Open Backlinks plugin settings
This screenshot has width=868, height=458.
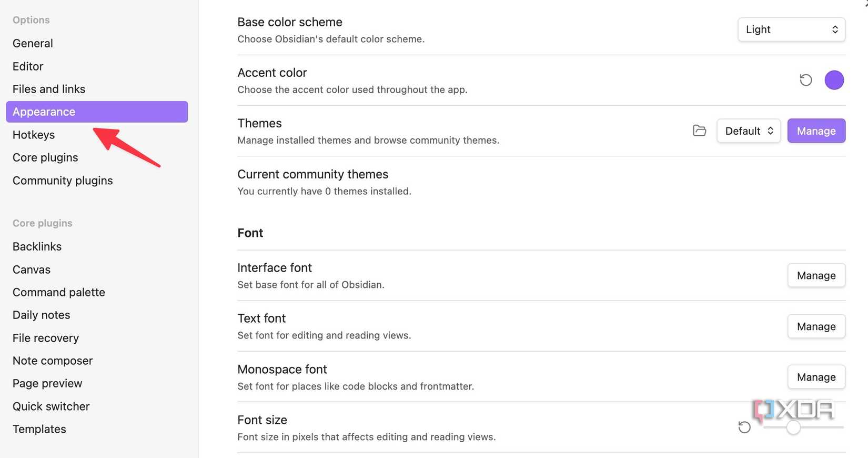pos(37,246)
